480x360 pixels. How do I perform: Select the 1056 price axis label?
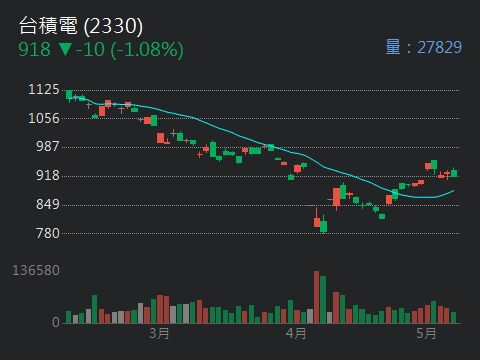(x=44, y=118)
